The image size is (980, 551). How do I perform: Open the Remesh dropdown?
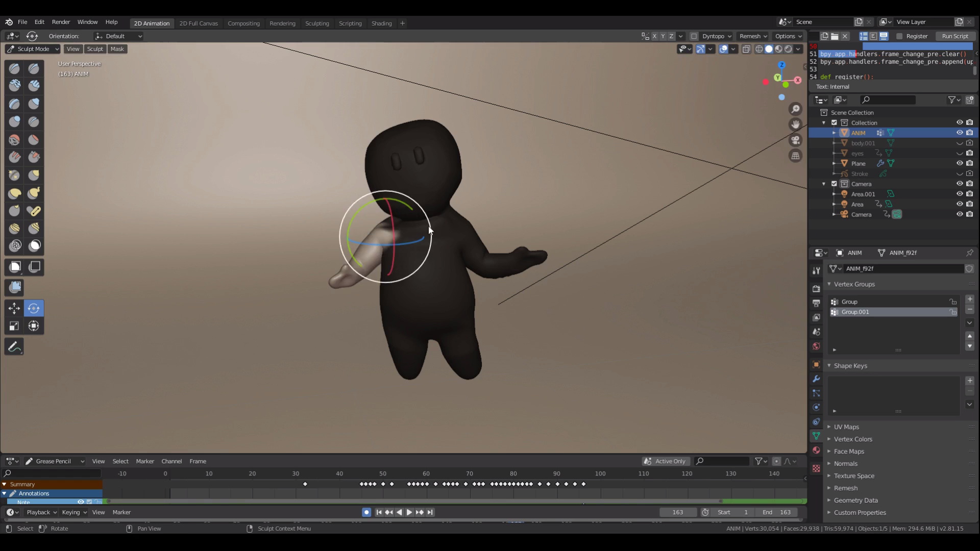tap(753, 36)
